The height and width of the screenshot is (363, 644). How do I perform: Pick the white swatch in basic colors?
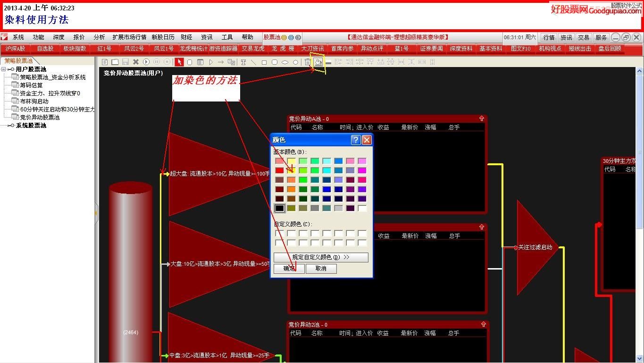(362, 208)
